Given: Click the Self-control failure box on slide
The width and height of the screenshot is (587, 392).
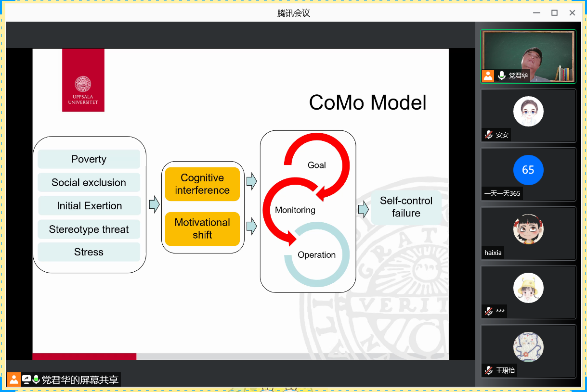Looking at the screenshot, I should (406, 207).
